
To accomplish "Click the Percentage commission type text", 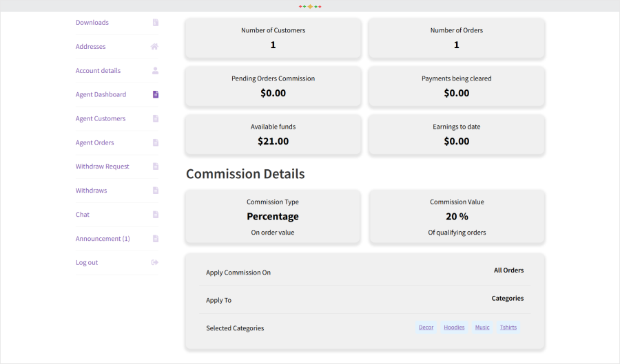I will click(x=273, y=216).
